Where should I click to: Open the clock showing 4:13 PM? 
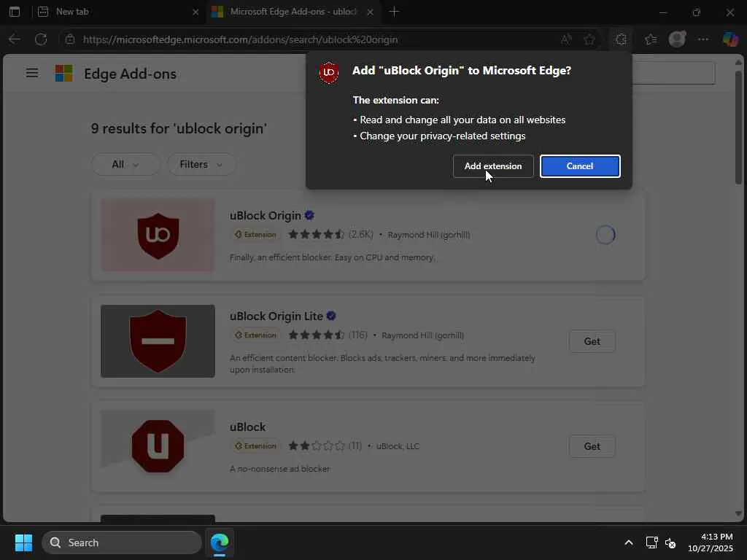[x=711, y=542]
